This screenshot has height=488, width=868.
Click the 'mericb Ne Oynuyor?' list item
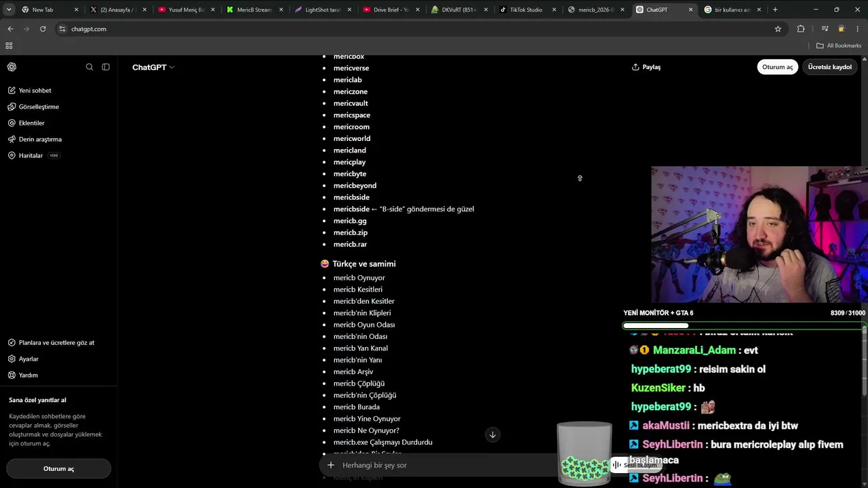tap(366, 430)
